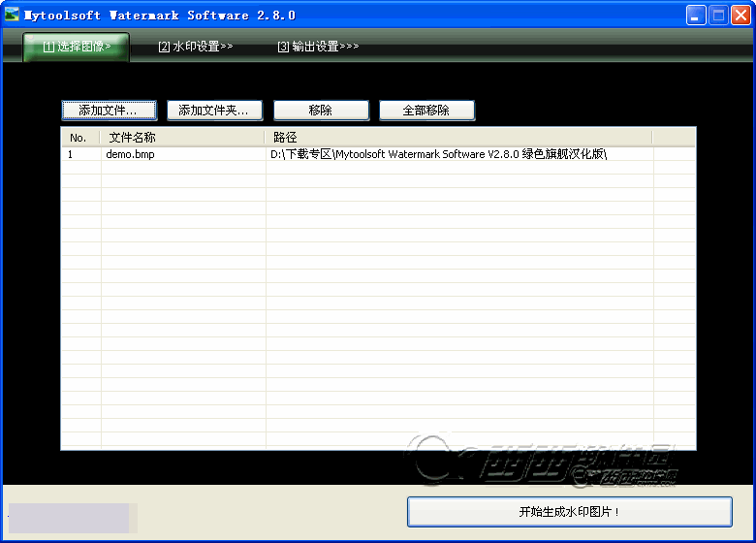Click the 移除 button

(321, 111)
